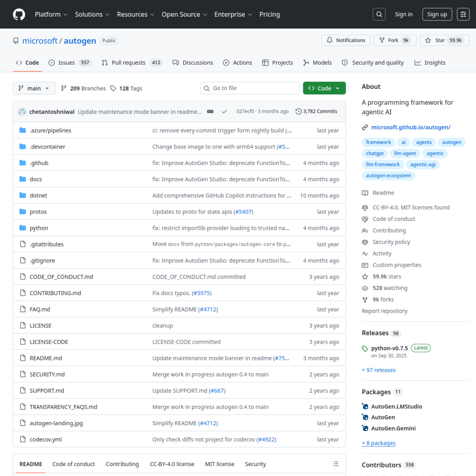Open the Projects tab
The image size is (476, 476).
pyautogui.click(x=278, y=62)
